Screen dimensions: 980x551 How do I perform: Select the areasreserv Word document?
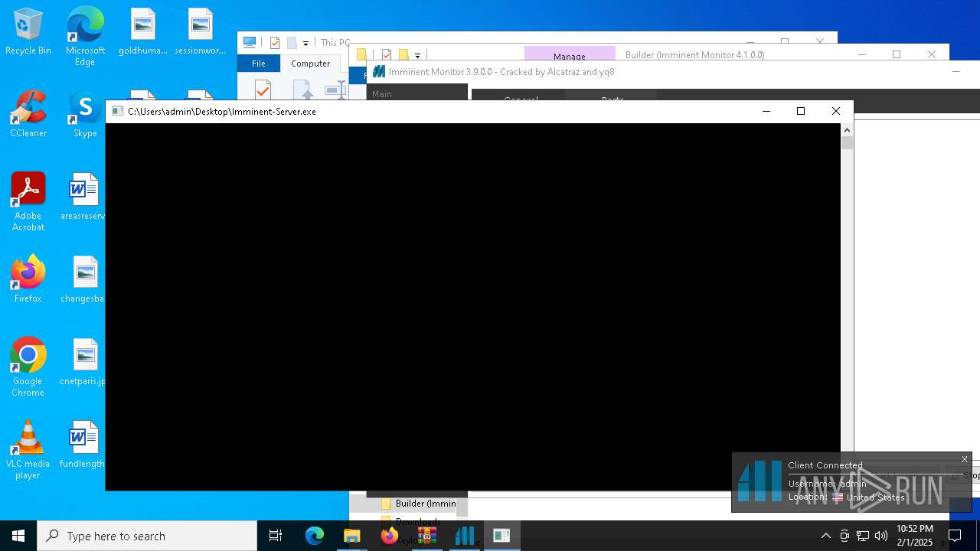click(83, 197)
